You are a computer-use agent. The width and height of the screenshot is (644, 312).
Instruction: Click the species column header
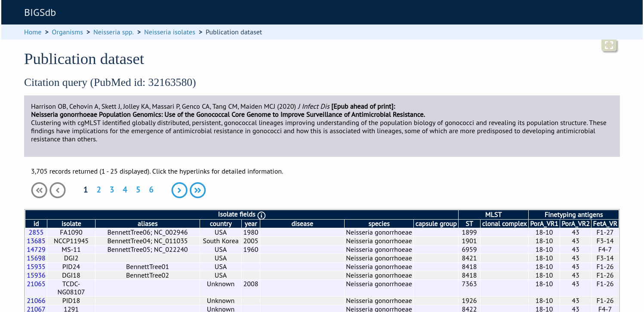tap(379, 224)
